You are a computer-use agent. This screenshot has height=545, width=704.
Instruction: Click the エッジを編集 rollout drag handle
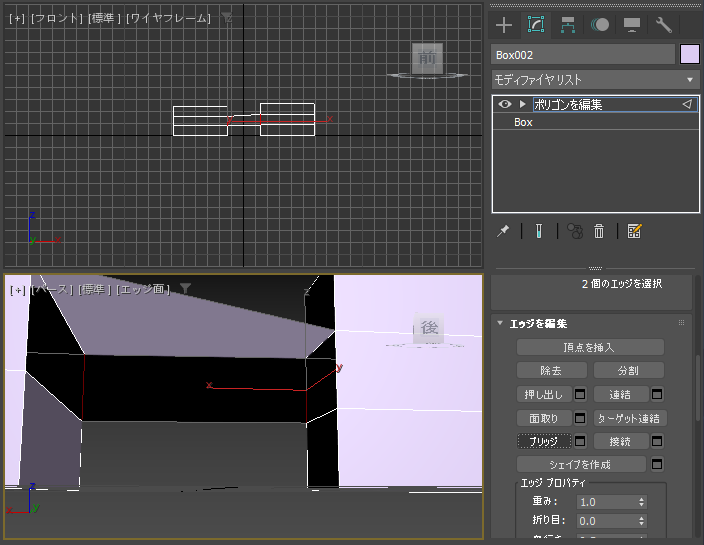pos(681,323)
